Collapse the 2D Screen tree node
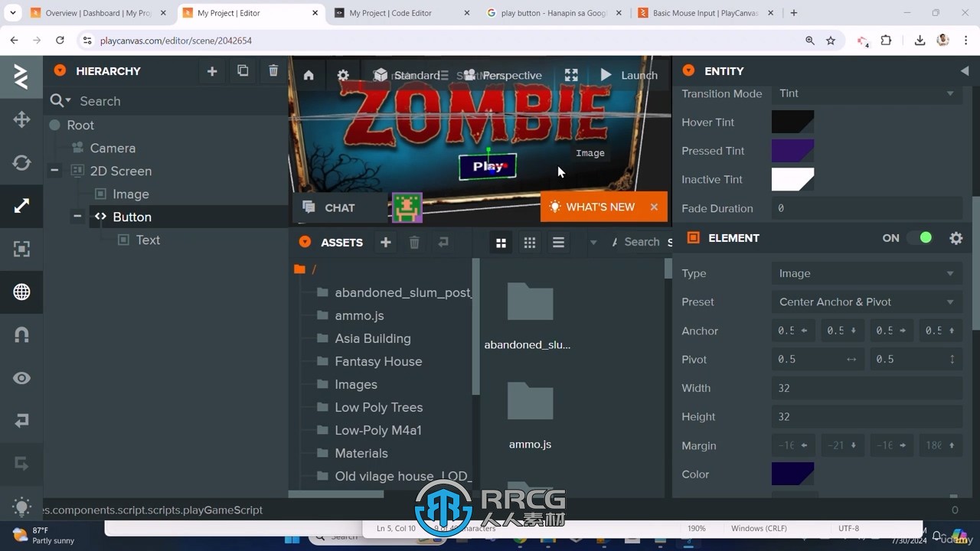The height and width of the screenshot is (551, 980). (x=54, y=171)
